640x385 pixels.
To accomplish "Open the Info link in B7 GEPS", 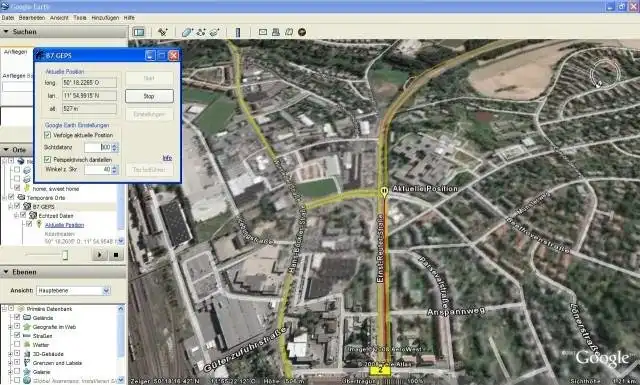I will click(167, 158).
